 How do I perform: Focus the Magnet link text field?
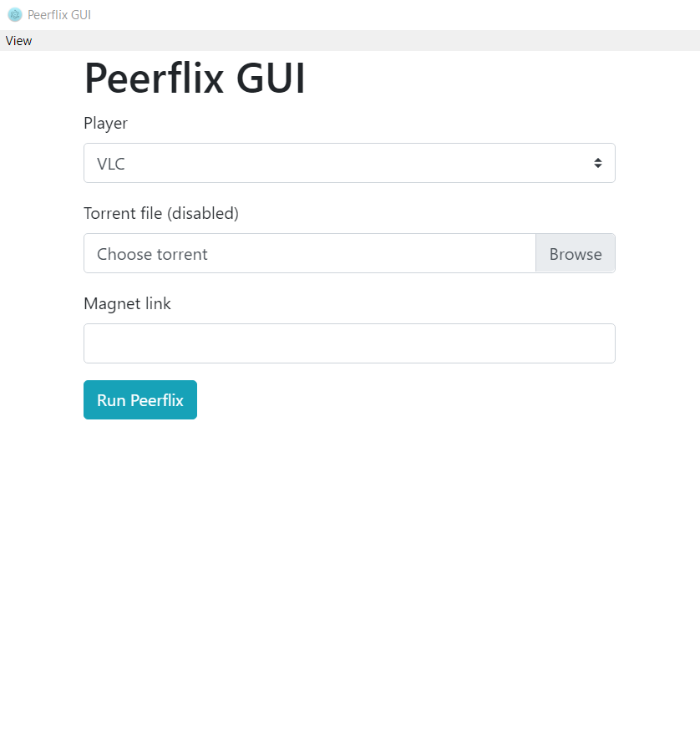(349, 343)
